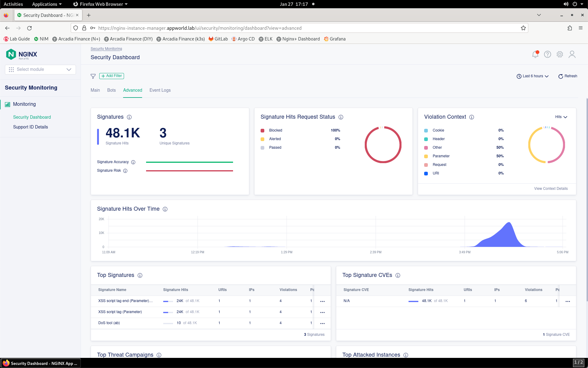This screenshot has width=588, height=368.
Task: Click the Refresh button
Action: [x=568, y=76]
